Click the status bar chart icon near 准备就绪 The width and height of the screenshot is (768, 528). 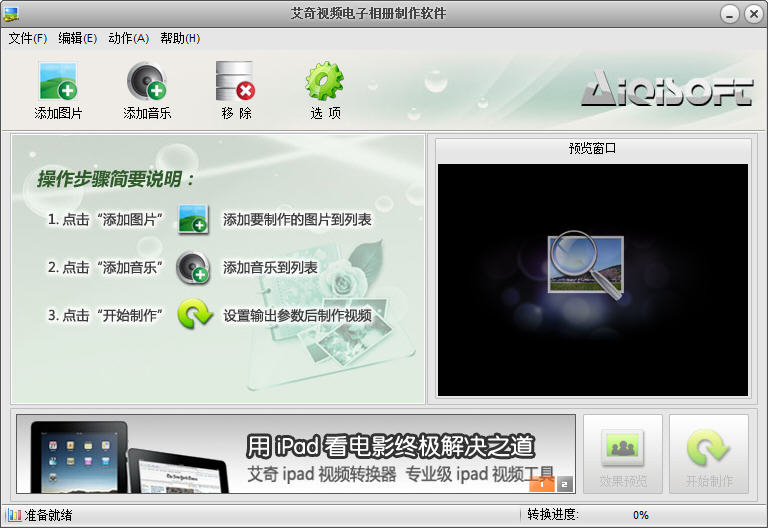coord(14,515)
